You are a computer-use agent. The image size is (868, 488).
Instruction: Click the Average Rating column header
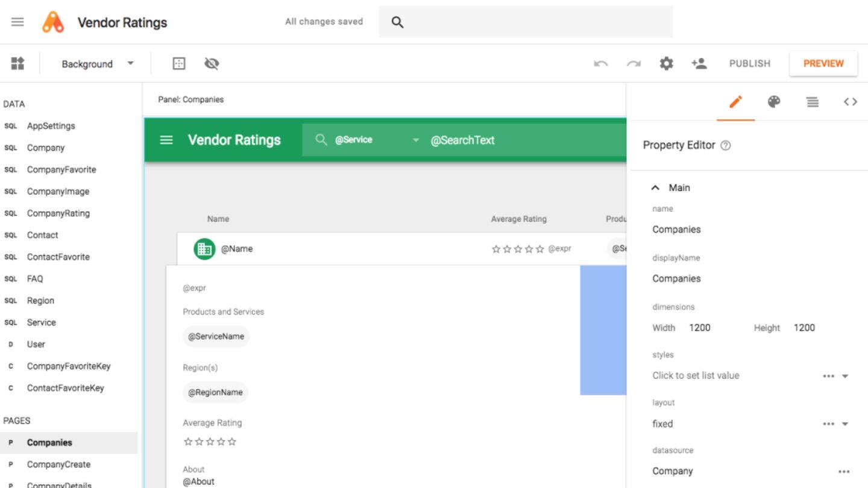coord(519,219)
